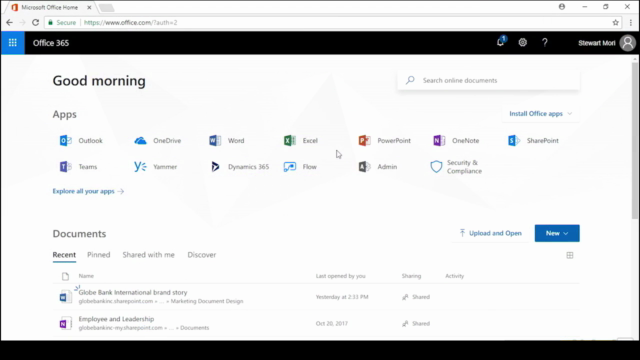The height and width of the screenshot is (360, 640).
Task: Click Shared status for Employee and Leadership
Action: pyautogui.click(x=416, y=323)
